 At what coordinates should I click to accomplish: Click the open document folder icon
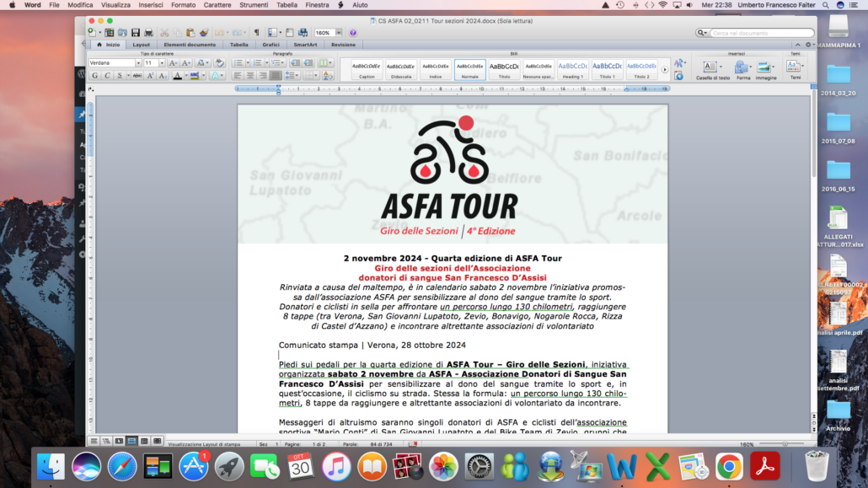coord(122,33)
